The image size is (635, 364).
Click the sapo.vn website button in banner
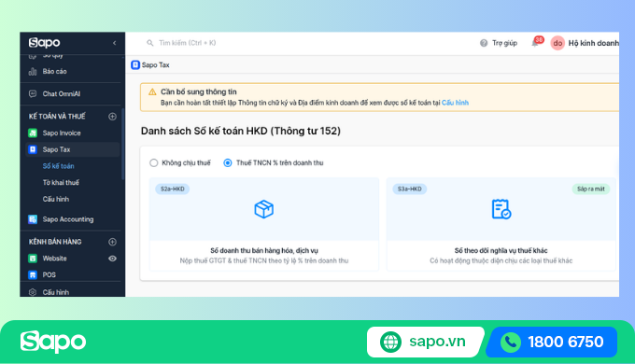[425, 342]
